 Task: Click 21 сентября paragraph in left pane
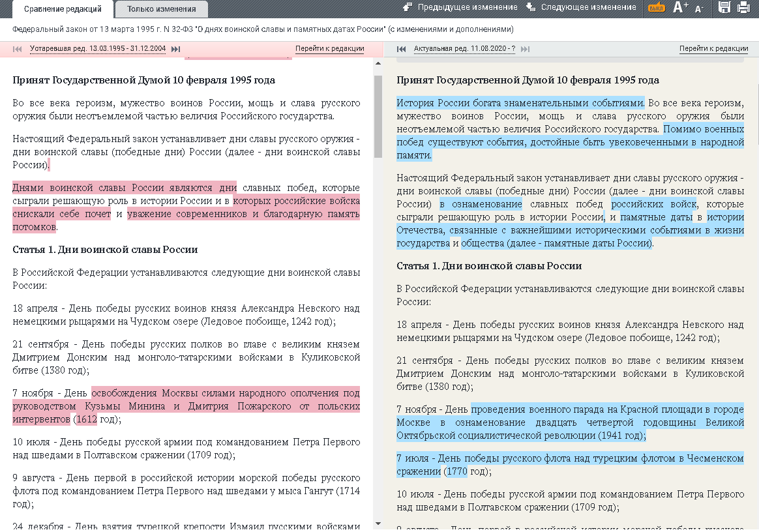(x=186, y=357)
